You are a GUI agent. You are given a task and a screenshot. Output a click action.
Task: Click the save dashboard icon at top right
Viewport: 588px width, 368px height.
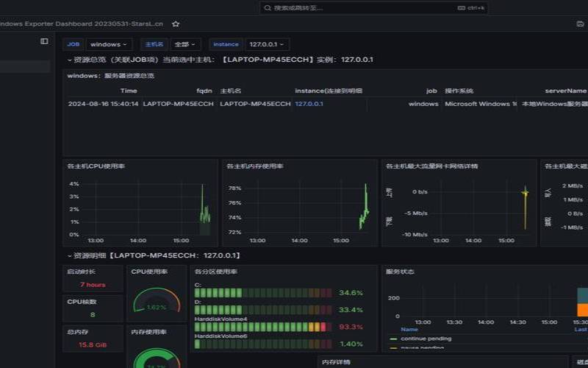point(581,24)
